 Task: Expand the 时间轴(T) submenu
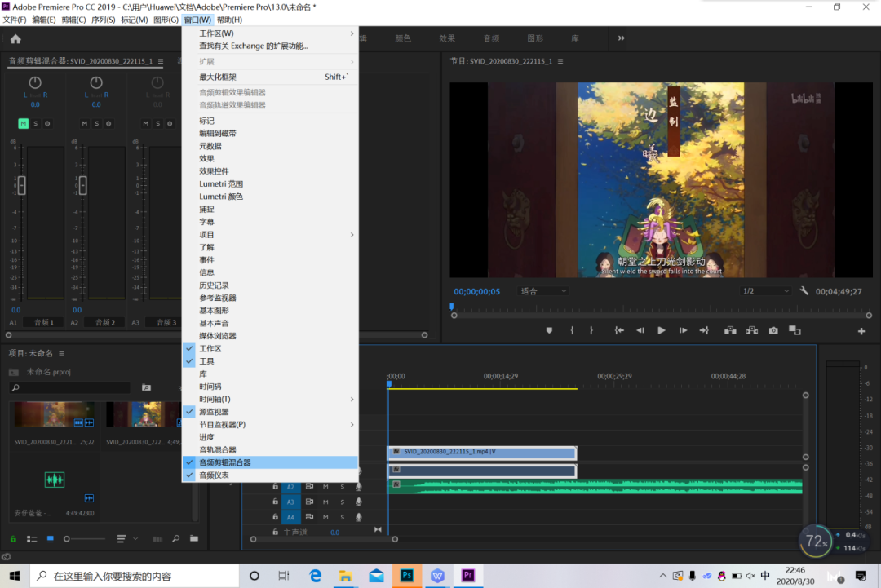(270, 400)
